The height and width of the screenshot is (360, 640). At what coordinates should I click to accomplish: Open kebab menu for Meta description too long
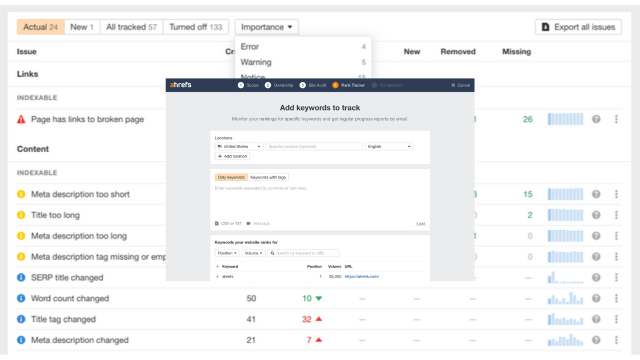coord(616,236)
